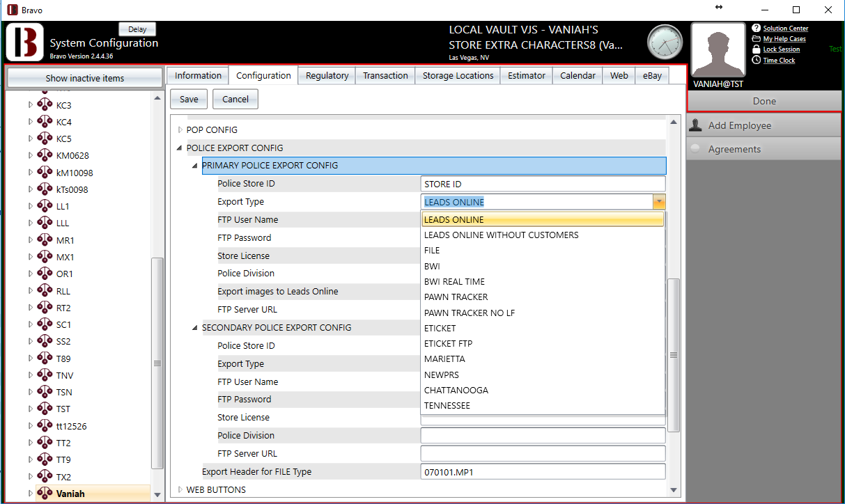This screenshot has height=504, width=845.
Task: Select TENNESSEE from the dropdown list
Action: click(x=543, y=405)
